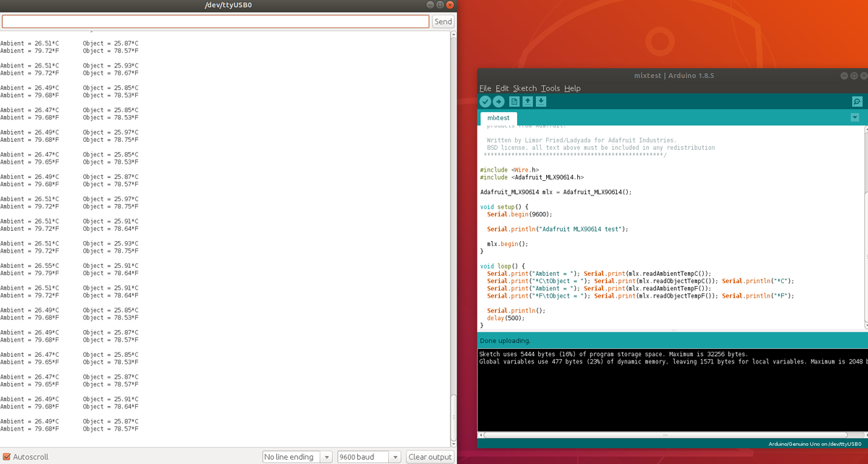Toggle the Autoscroll checkbox

pyautogui.click(x=7, y=457)
